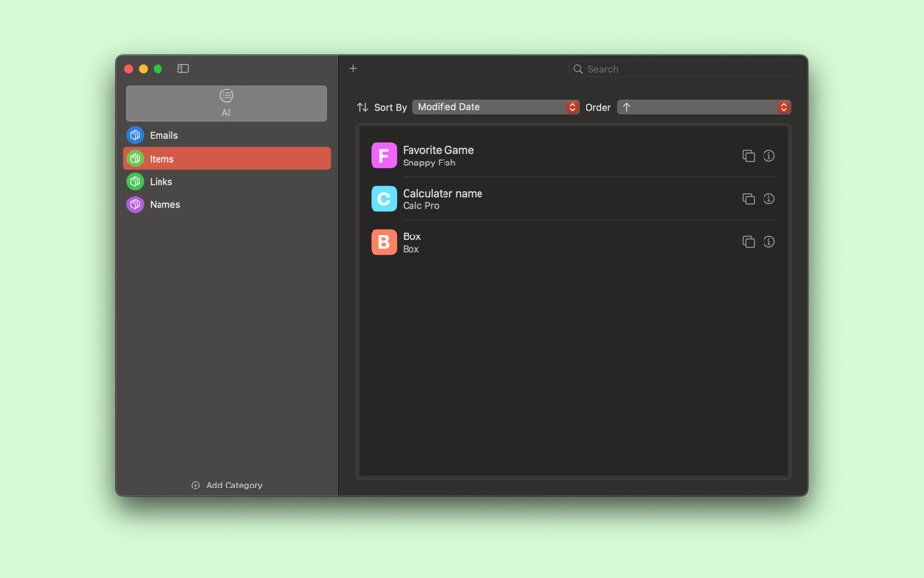The width and height of the screenshot is (924, 578).
Task: Open the Sort By Modified Date dropdown
Action: coord(496,107)
